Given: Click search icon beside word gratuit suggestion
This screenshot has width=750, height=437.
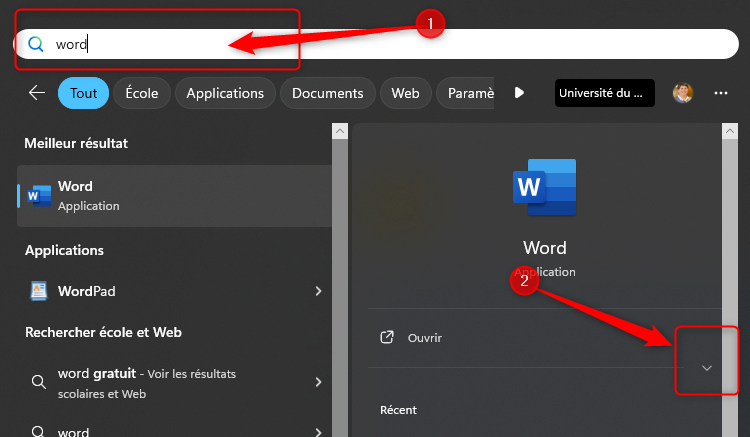Looking at the screenshot, I should (x=39, y=382).
